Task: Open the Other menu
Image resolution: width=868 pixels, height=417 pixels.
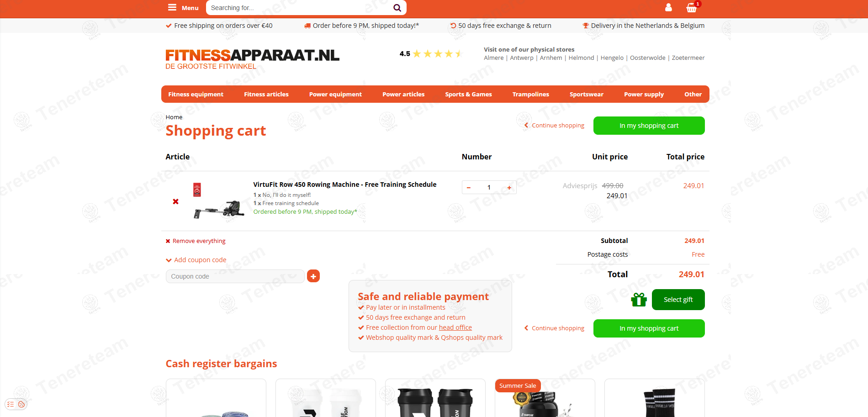Action: 693,94
